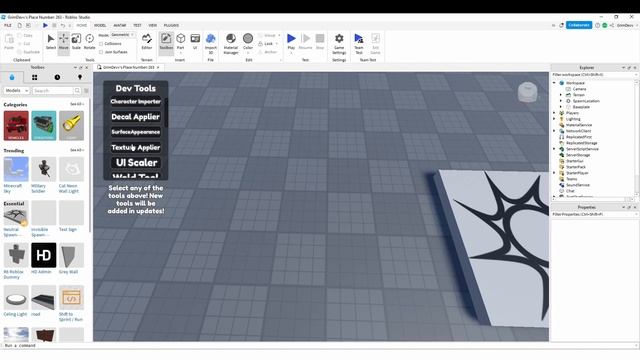Expand the Terrain node in Explorer
The width and height of the screenshot is (640, 360).
tap(561, 95)
